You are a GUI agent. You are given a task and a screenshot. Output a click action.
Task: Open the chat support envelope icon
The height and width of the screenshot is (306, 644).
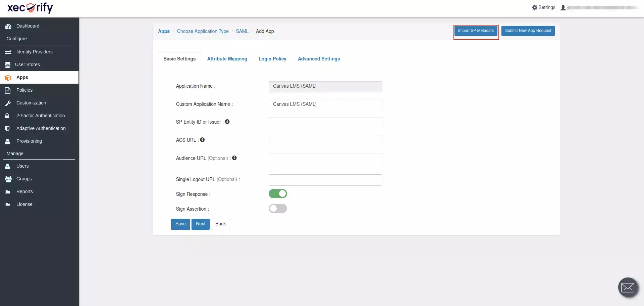(x=628, y=287)
